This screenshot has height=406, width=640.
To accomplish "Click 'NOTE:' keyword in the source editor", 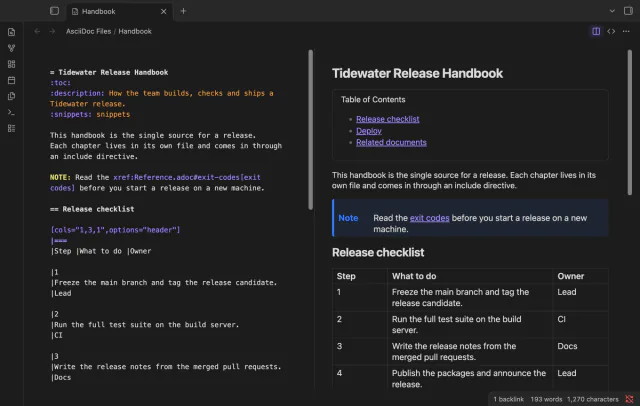I will click(60, 177).
